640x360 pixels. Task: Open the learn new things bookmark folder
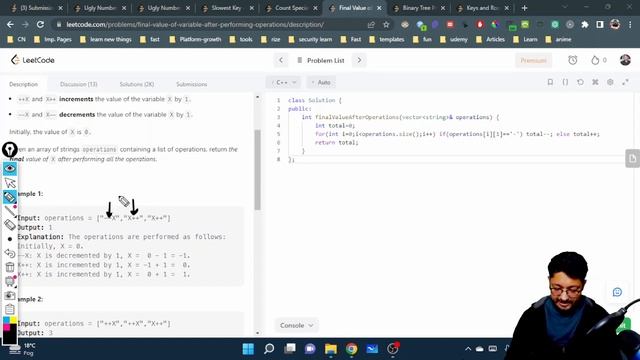106,39
